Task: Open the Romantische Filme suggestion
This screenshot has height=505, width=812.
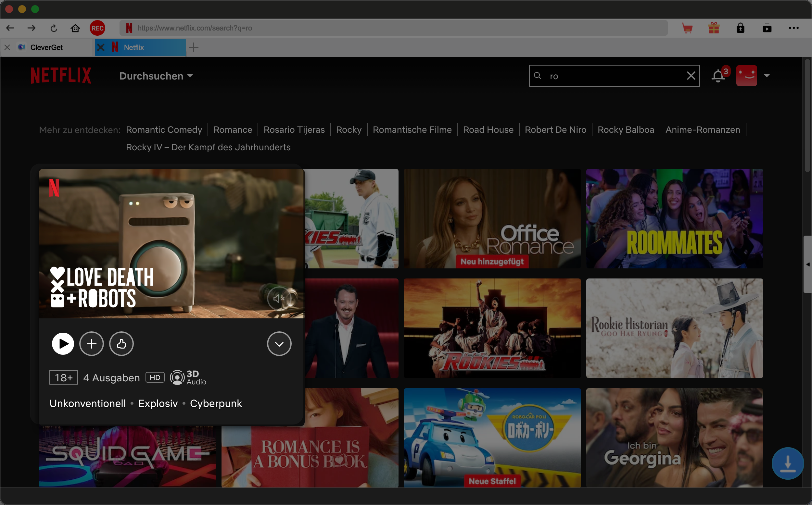Action: pos(412,129)
